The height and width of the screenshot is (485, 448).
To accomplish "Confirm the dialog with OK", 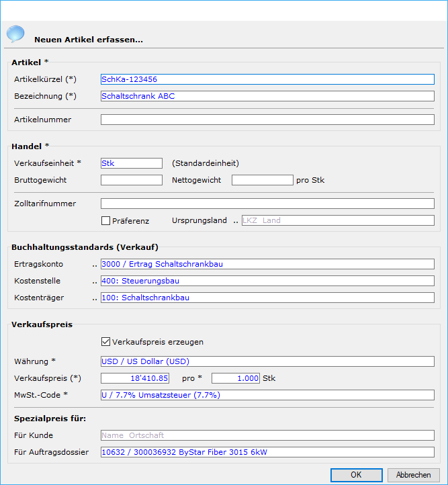I will click(356, 475).
